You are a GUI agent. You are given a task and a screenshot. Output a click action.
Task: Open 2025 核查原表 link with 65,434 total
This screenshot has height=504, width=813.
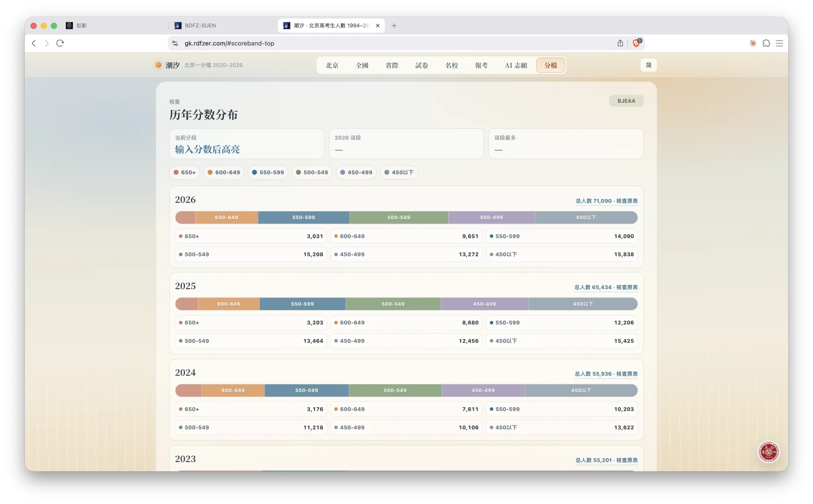tap(606, 287)
